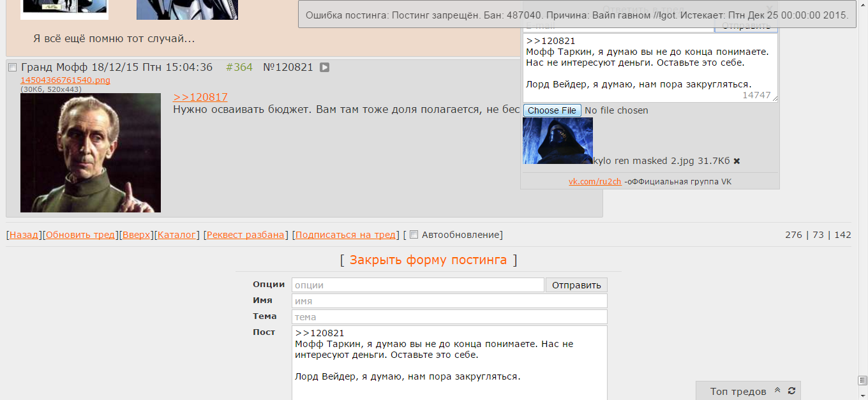Open the Топ тредов panel label
This screenshot has width=868, height=400.
738,391
